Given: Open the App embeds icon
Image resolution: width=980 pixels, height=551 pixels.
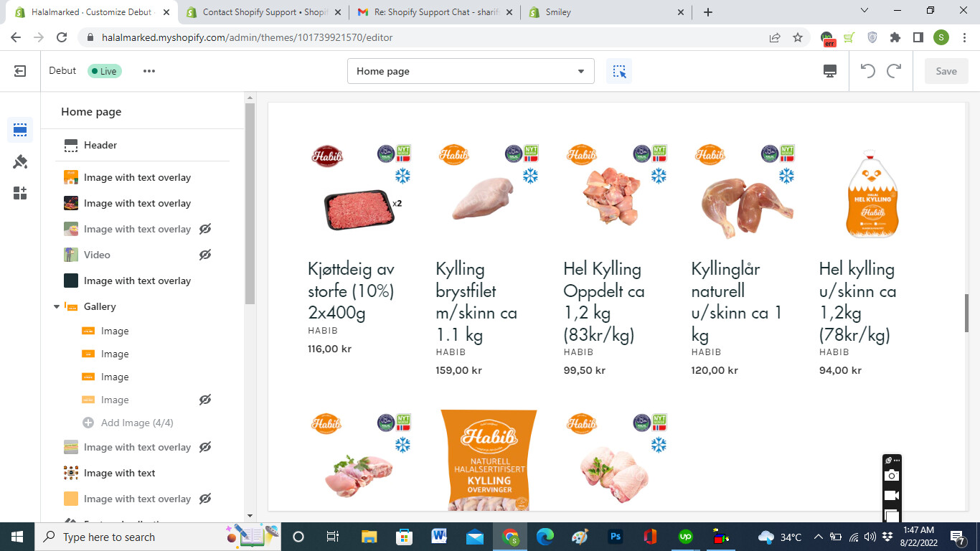Looking at the screenshot, I should 20,193.
